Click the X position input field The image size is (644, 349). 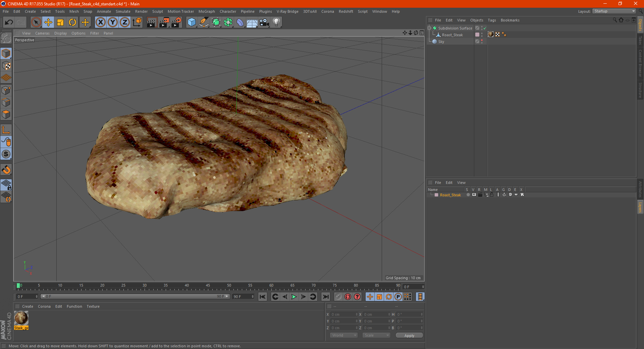[x=344, y=314]
